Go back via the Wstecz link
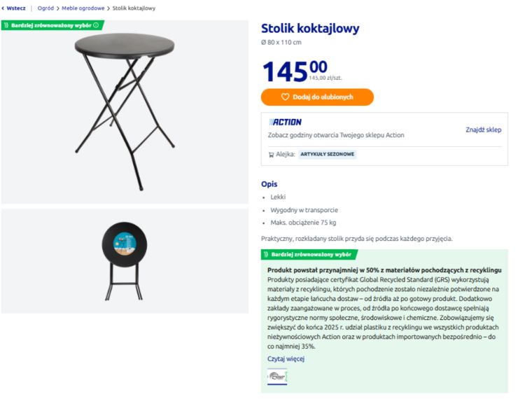532x399 pixels. tap(16, 8)
